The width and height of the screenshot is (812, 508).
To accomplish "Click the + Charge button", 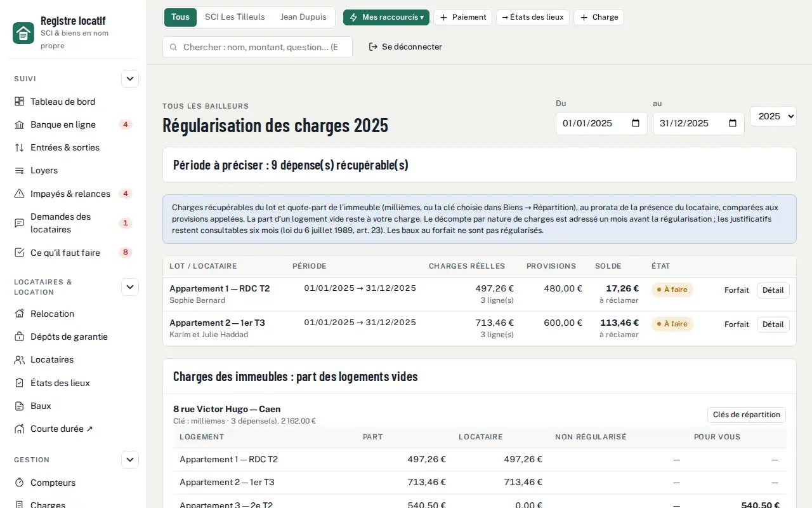I will 599,17.
